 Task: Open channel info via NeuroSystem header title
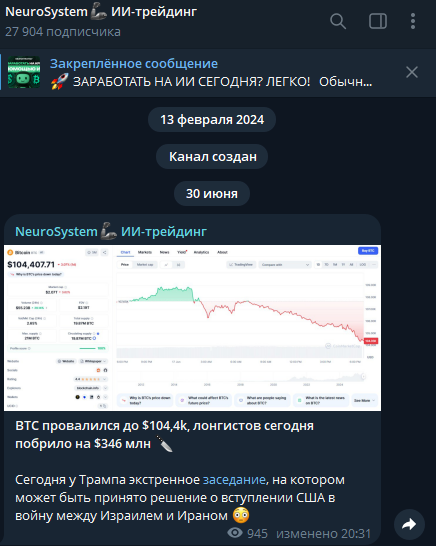point(101,12)
